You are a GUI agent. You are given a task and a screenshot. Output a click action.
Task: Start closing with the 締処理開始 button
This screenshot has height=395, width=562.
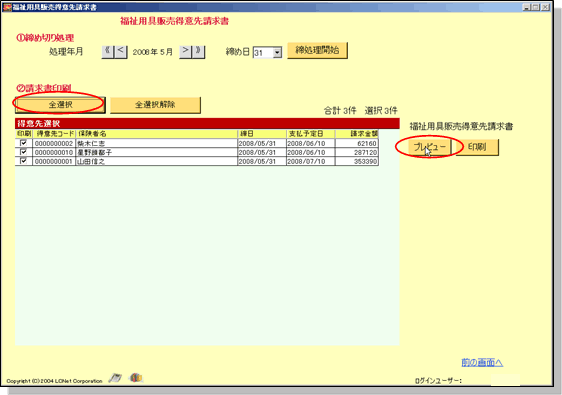[x=317, y=50]
